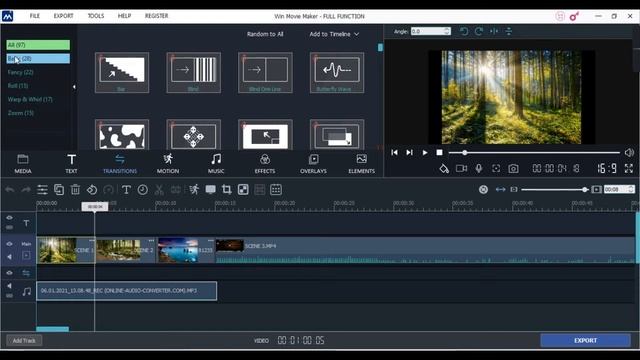Choose the blotchy cow-pattern transition thumbnail
640x360 pixels.
(122, 135)
